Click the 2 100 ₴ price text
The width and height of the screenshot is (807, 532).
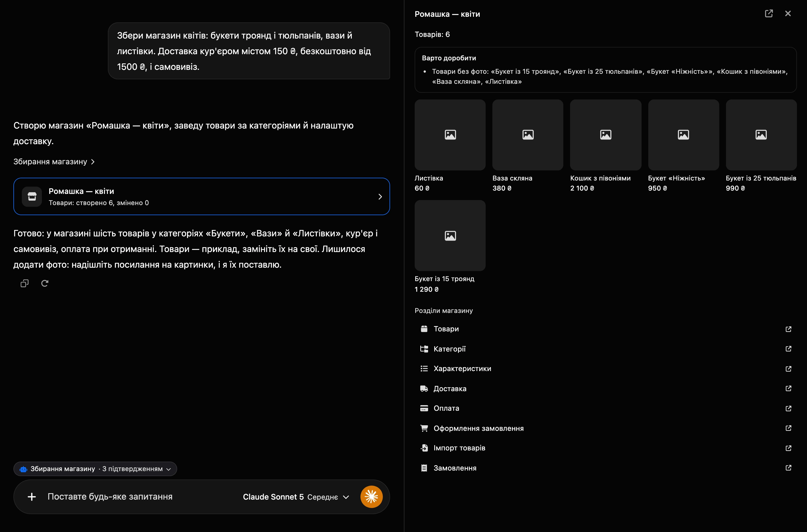tap(582, 188)
